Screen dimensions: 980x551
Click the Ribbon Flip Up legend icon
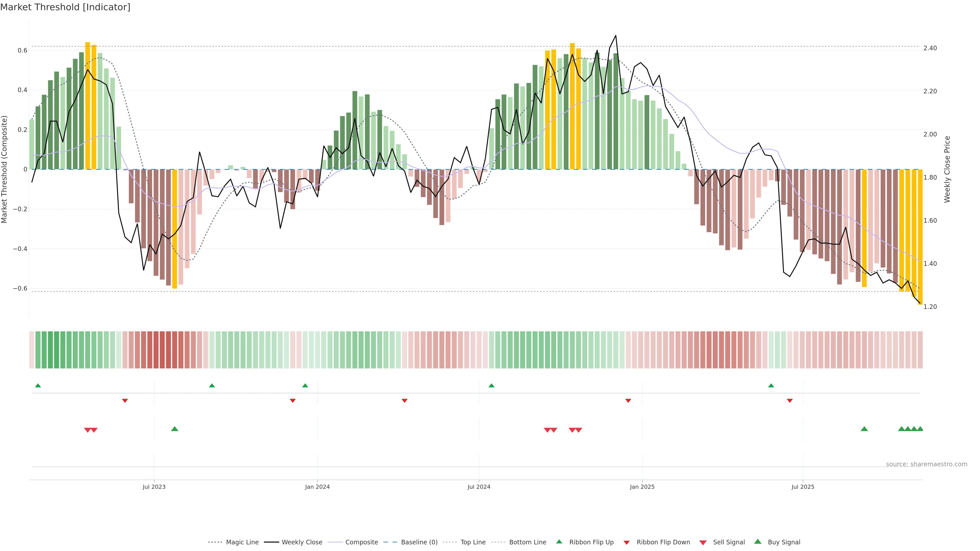(x=559, y=542)
